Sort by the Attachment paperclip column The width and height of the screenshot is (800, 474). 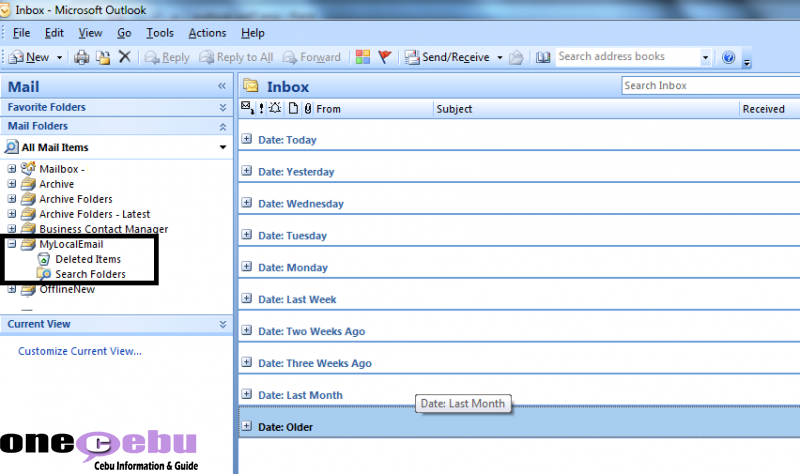point(308,108)
